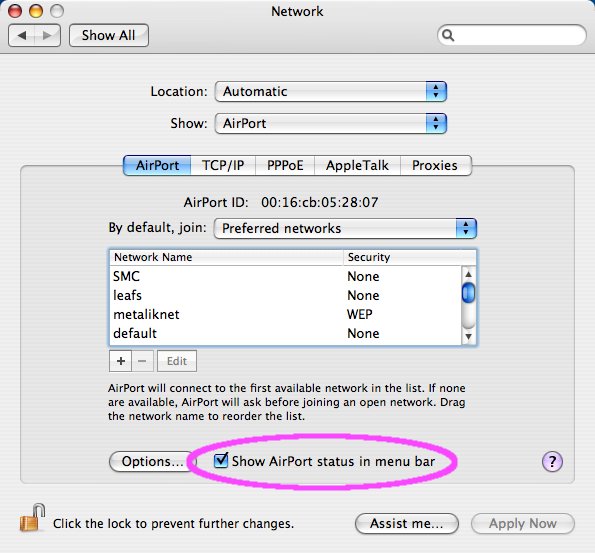Click the magnifier icon in search field
Screen dimensions: 595x553
[x=448, y=35]
